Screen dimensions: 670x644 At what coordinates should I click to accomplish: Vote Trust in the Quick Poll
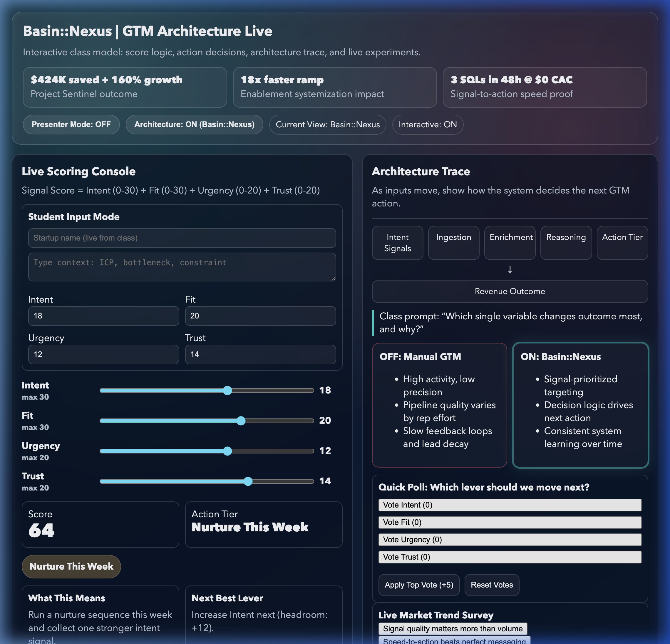510,557
